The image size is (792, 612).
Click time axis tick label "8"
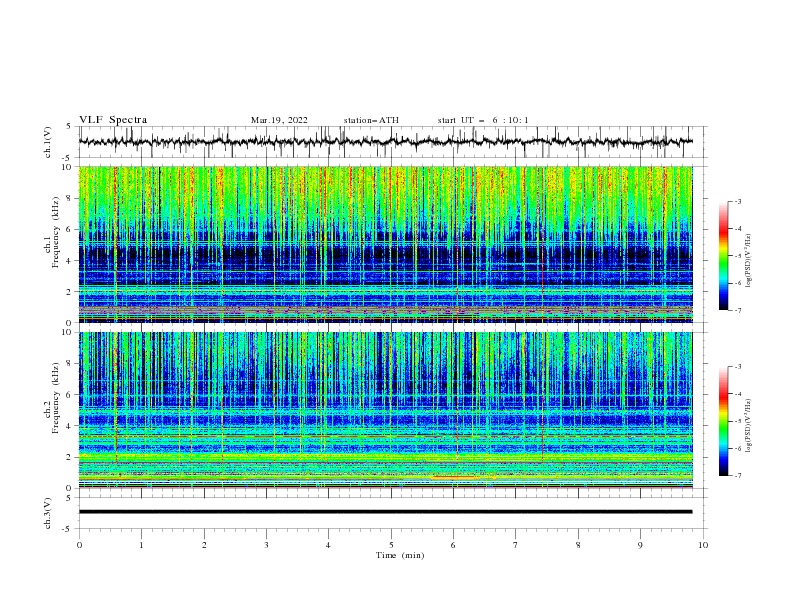pyautogui.click(x=578, y=545)
